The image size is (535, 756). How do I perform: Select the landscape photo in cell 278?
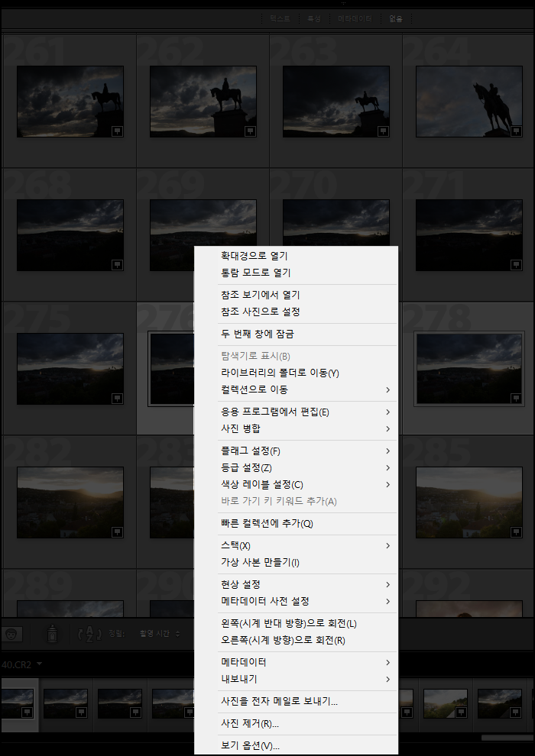click(x=469, y=369)
